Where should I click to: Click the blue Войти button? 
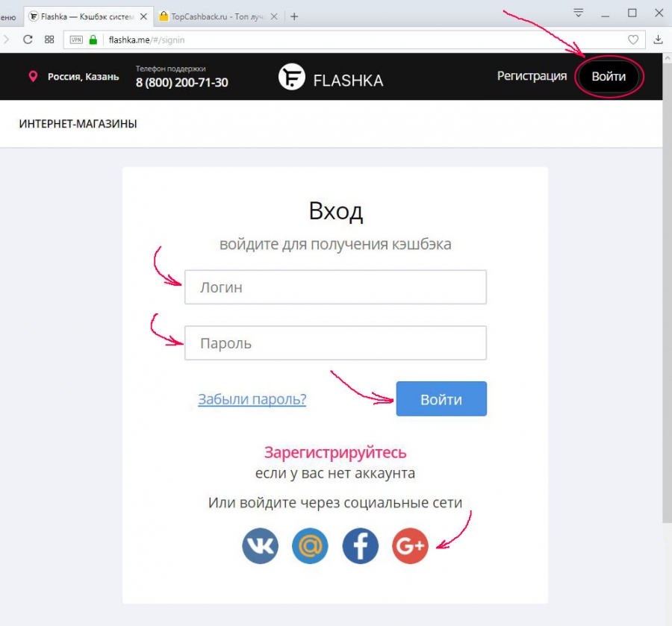click(x=441, y=398)
